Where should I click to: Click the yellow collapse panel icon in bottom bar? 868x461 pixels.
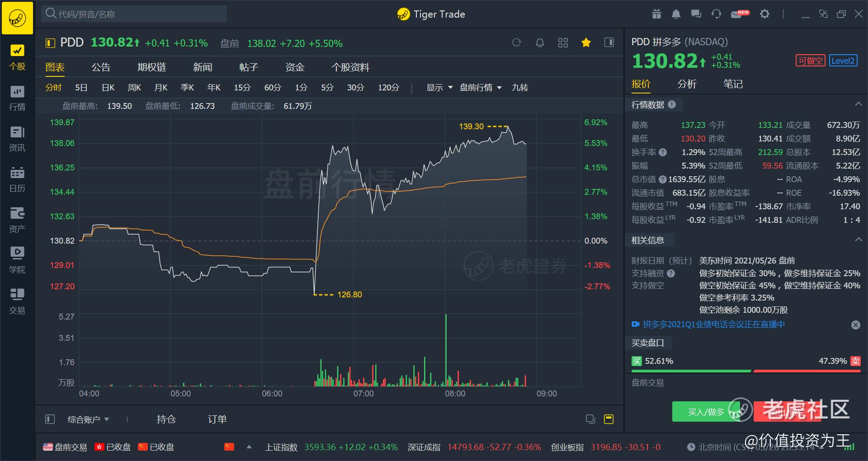click(609, 419)
